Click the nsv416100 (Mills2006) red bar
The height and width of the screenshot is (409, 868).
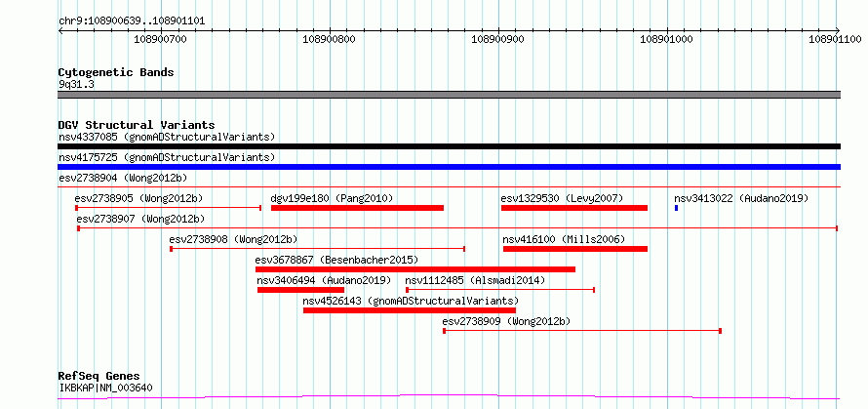[x=575, y=249]
